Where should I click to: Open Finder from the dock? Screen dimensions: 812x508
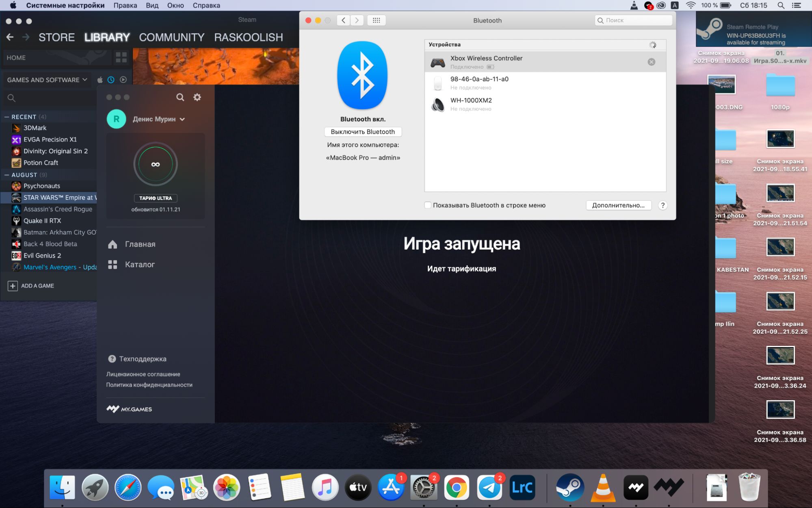(x=62, y=487)
